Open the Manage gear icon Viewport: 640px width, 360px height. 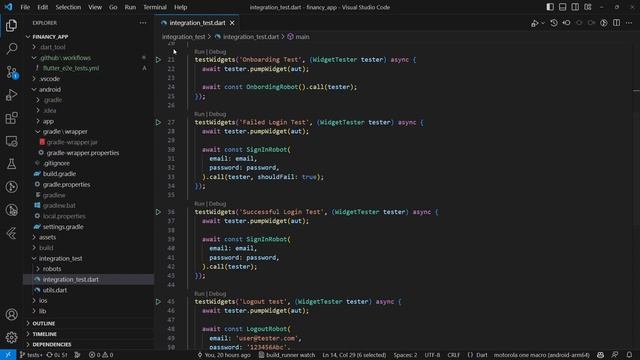(11, 337)
